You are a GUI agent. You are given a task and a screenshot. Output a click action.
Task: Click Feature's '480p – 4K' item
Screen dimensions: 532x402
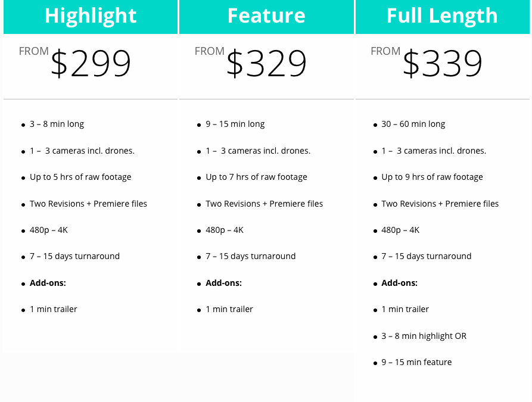coord(225,230)
